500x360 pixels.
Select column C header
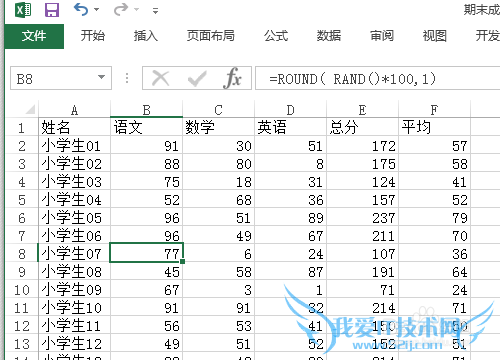click(218, 110)
